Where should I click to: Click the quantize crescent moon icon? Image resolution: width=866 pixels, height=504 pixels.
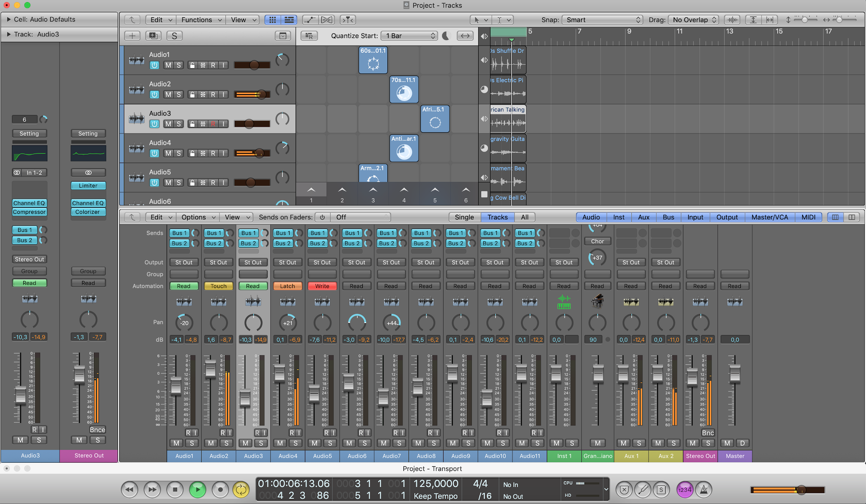click(446, 36)
